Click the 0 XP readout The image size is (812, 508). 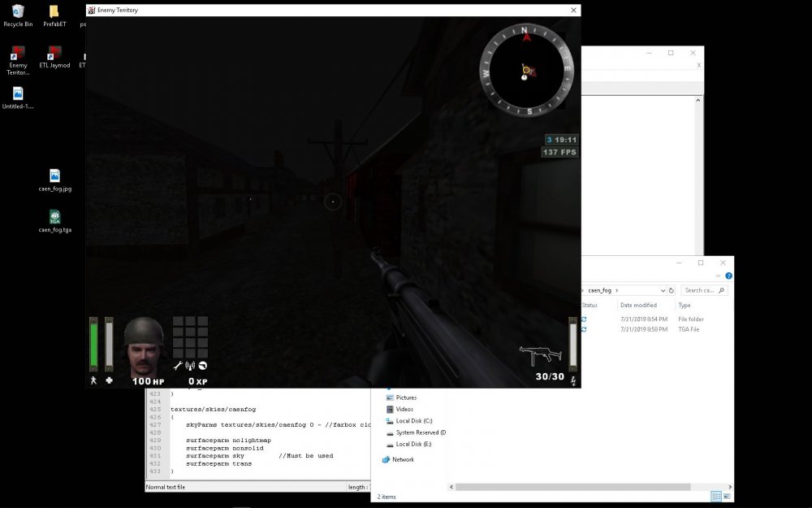198,381
